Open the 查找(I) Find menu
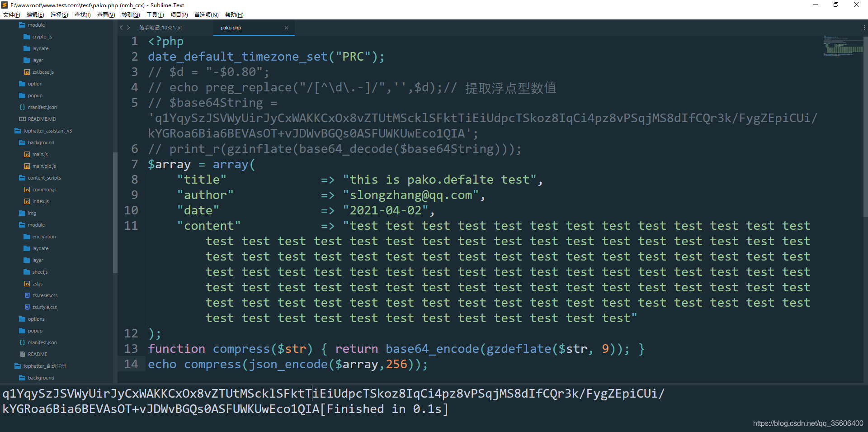868x432 pixels. (83, 15)
